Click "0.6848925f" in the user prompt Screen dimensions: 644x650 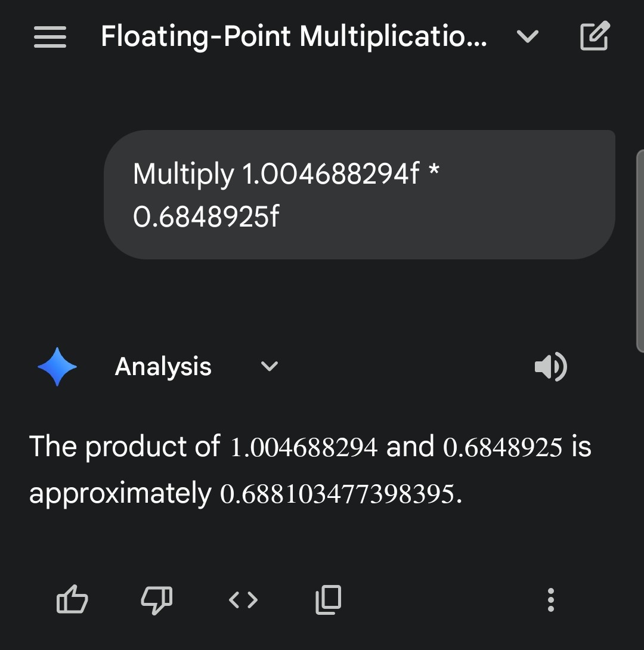pos(206,216)
